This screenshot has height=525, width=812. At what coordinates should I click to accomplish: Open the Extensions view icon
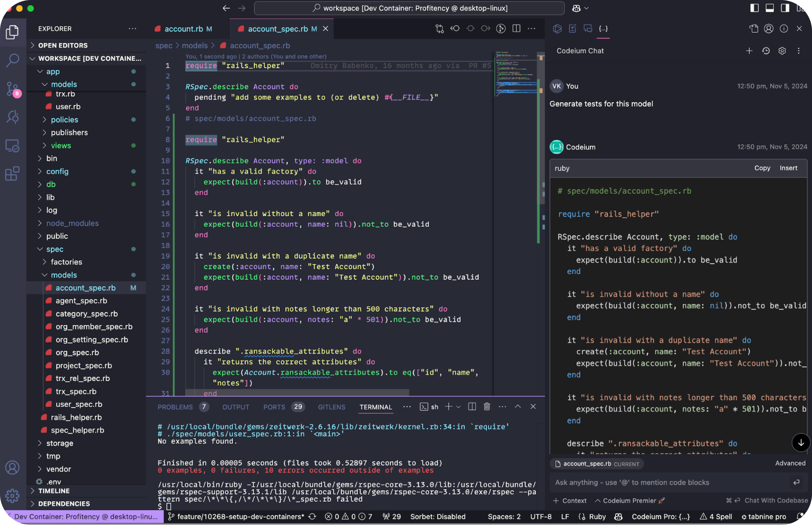pos(13,174)
